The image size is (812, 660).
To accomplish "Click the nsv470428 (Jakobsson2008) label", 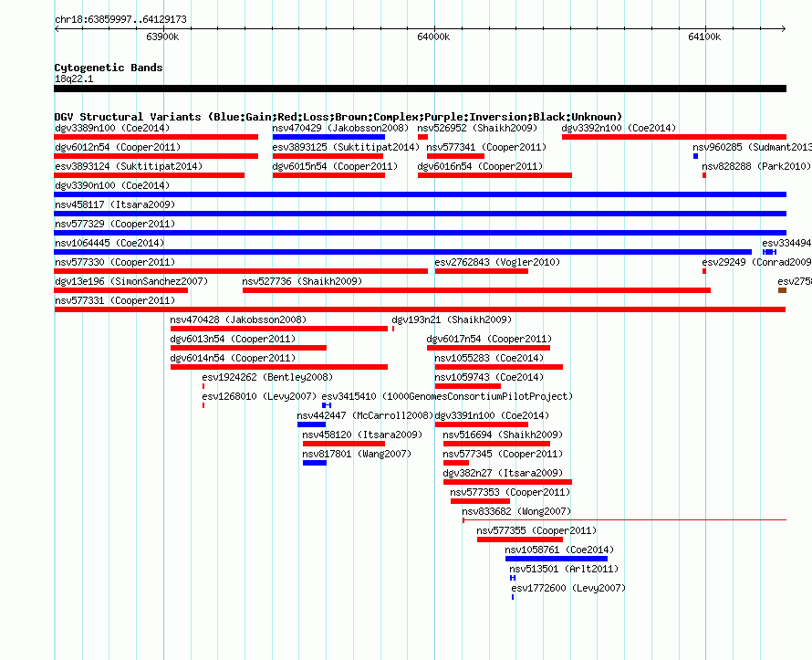I will tap(238, 320).
